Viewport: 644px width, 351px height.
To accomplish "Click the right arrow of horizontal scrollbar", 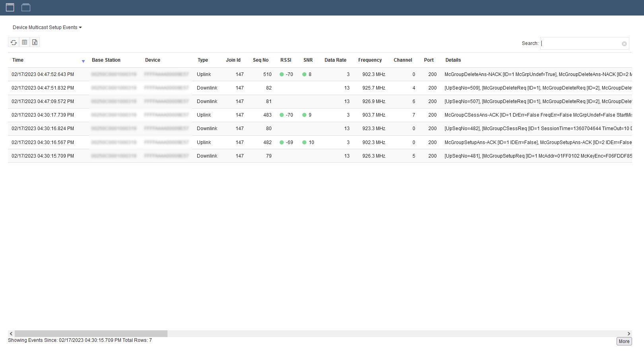I will point(628,333).
